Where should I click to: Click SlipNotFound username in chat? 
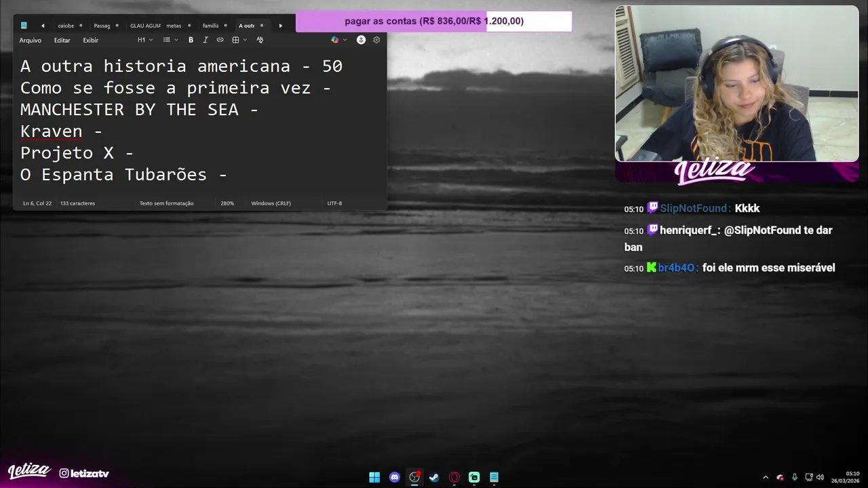pos(694,209)
